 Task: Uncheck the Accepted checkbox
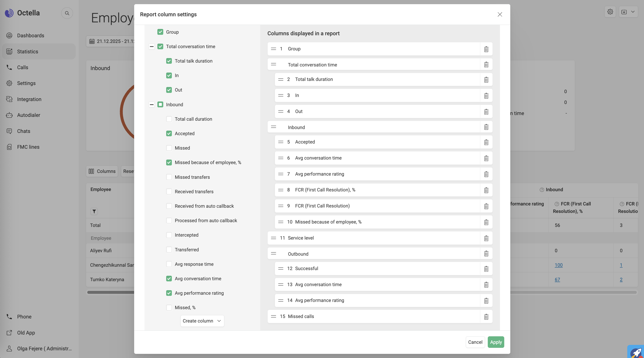169,133
